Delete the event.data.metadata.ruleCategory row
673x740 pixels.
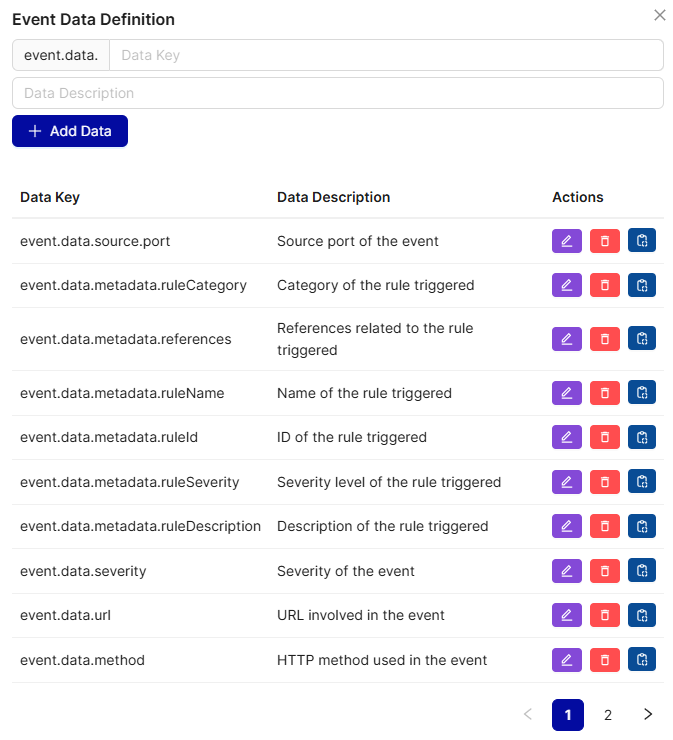604,285
